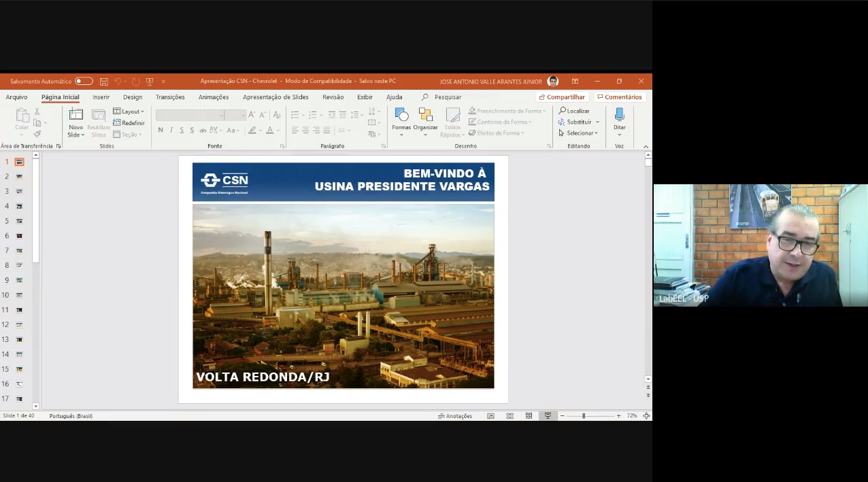Expand Customize Quick Access Toolbar arrow
Image resolution: width=868 pixels, height=482 pixels.
click(163, 82)
